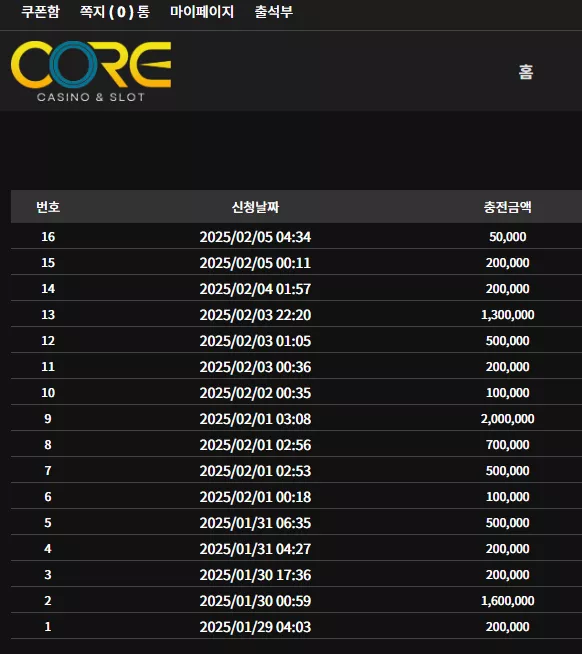Go to 마이페이지 in the top bar

202,12
